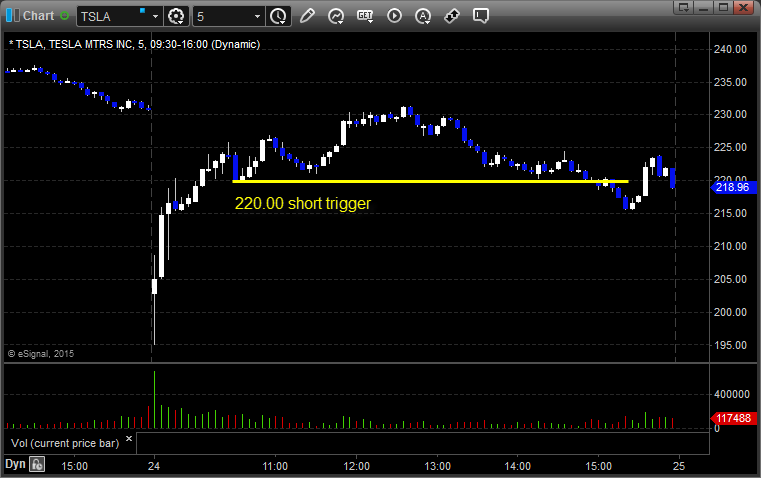Click the 195.00 price axis label
The width and height of the screenshot is (761, 478).
(x=730, y=345)
